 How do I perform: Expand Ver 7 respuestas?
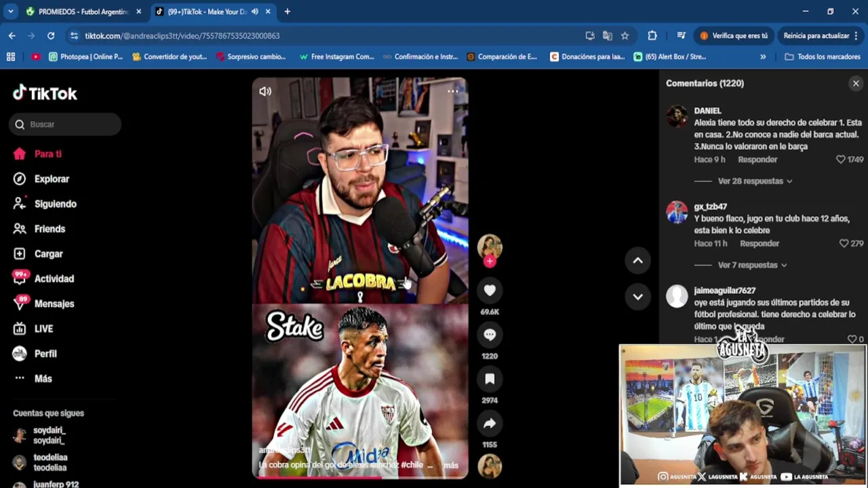coord(752,265)
